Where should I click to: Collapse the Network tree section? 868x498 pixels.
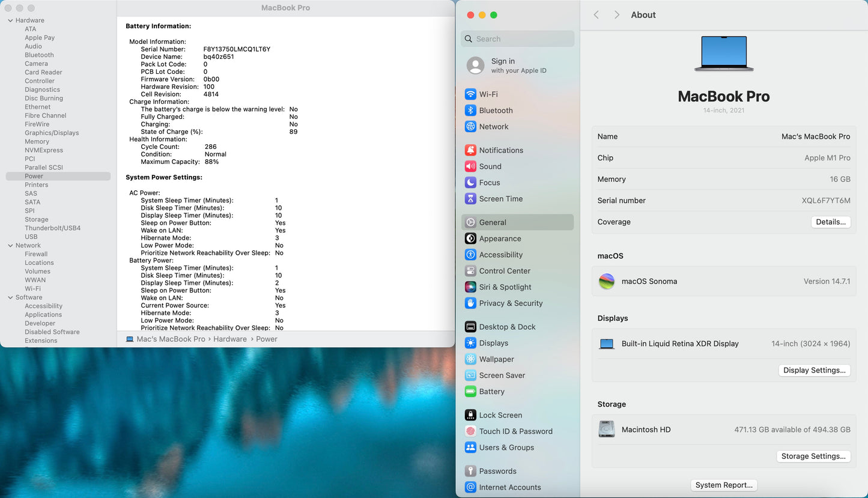(10, 246)
